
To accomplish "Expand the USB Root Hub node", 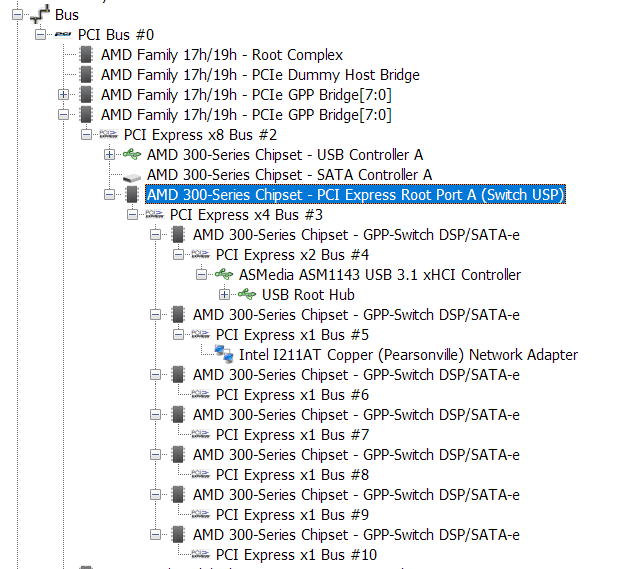I will 225,295.
